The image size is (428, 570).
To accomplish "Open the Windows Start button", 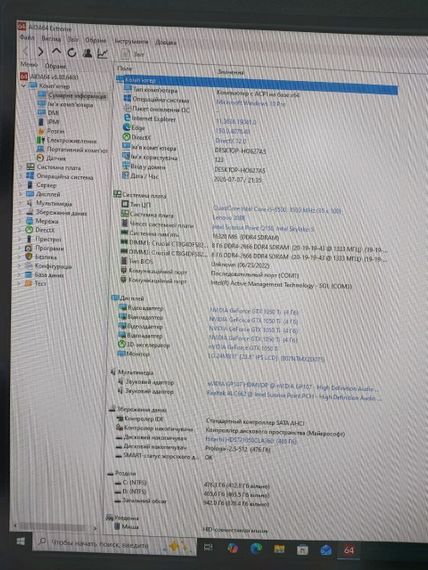I will [x=21, y=542].
